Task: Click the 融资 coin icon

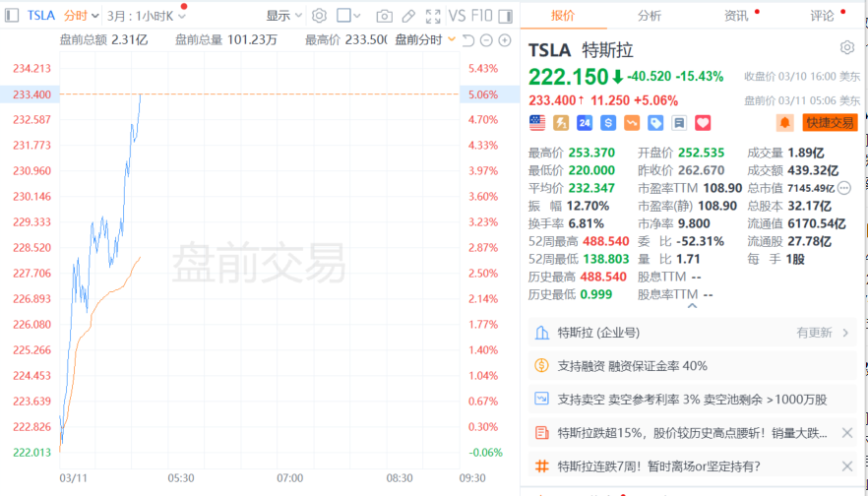Action: pos(542,365)
